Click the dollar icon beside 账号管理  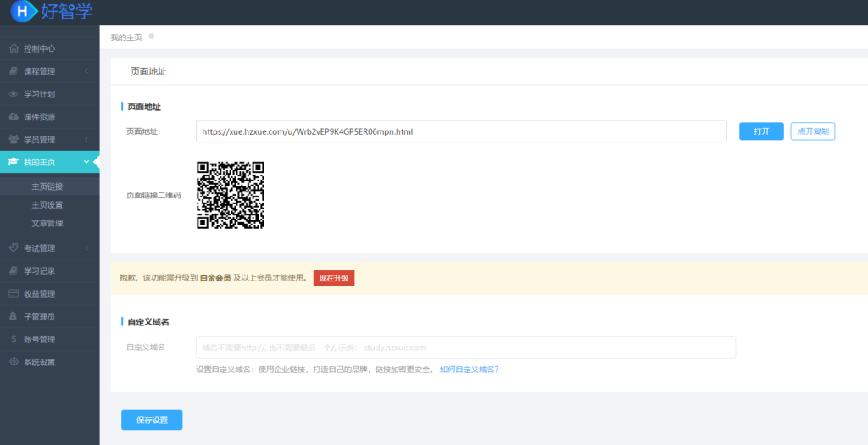(x=14, y=339)
